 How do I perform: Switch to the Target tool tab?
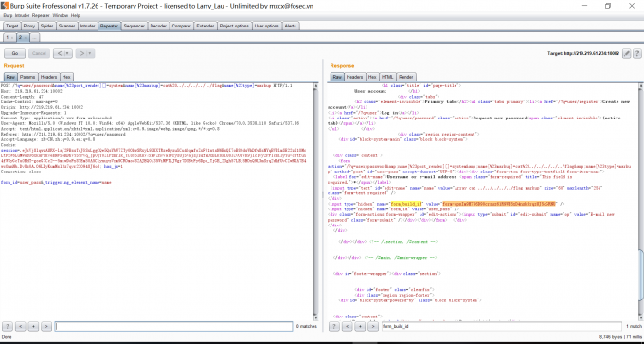coord(12,26)
